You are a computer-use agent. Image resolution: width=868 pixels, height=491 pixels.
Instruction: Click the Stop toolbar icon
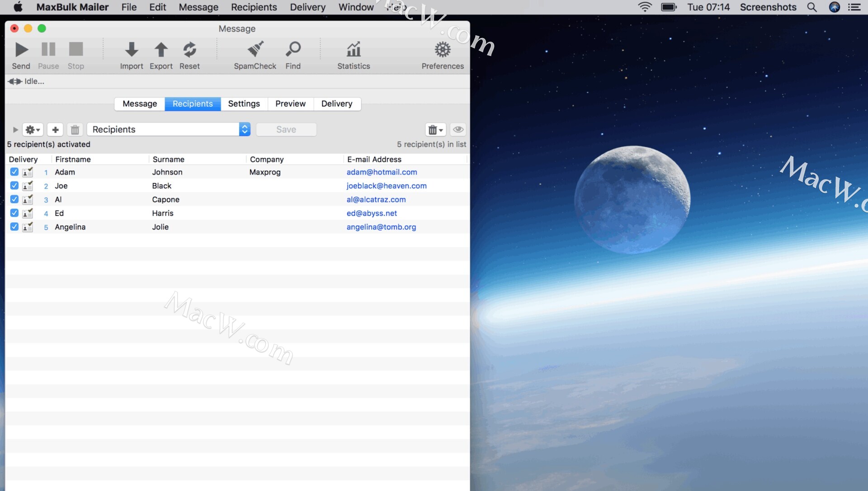pyautogui.click(x=76, y=49)
